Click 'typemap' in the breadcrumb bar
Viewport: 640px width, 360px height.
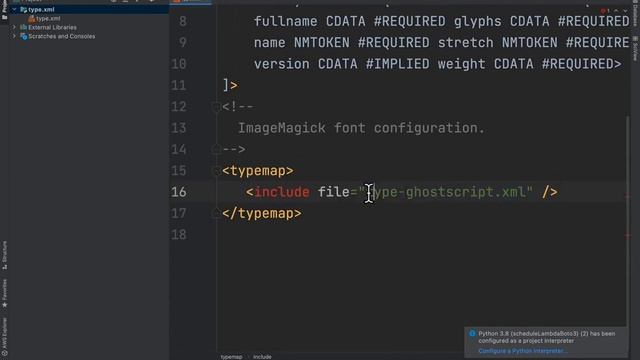(x=231, y=357)
